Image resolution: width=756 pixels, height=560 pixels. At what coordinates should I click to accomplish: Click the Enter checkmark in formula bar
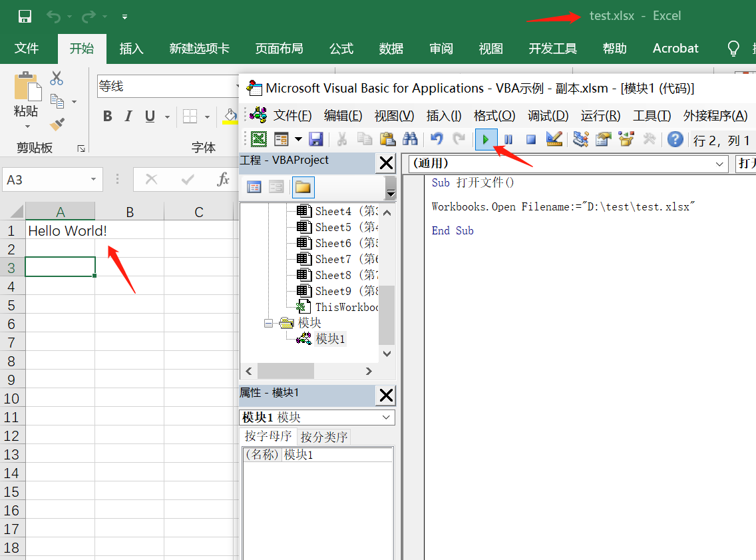point(188,179)
